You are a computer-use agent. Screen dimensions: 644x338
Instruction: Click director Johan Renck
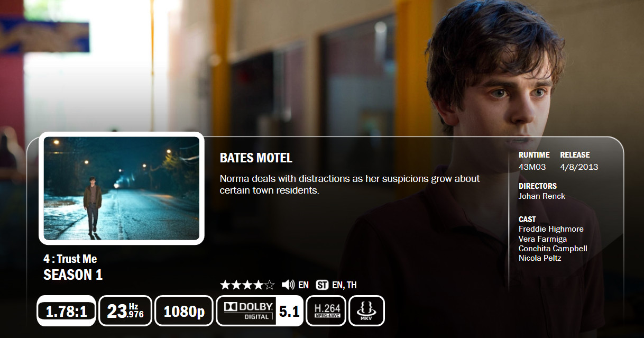(542, 196)
